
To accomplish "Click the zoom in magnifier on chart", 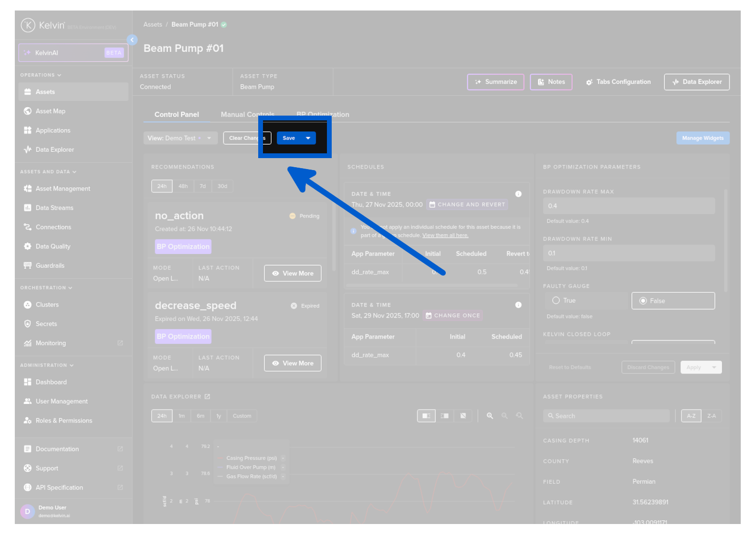I will point(490,416).
